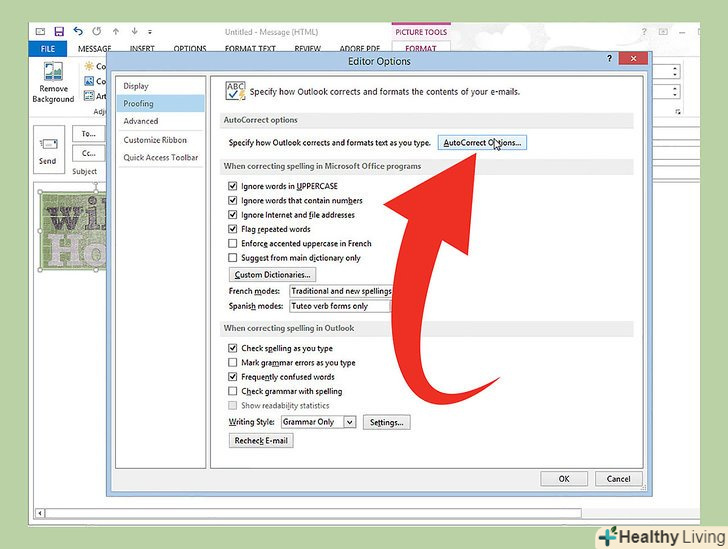
Task: Click the Redo icon in title bar
Action: coord(97,31)
